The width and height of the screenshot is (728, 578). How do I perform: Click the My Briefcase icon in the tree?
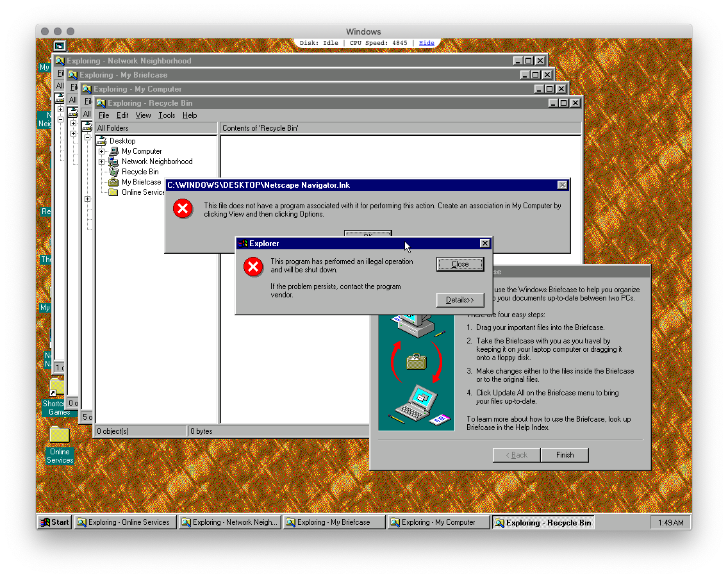pos(113,181)
